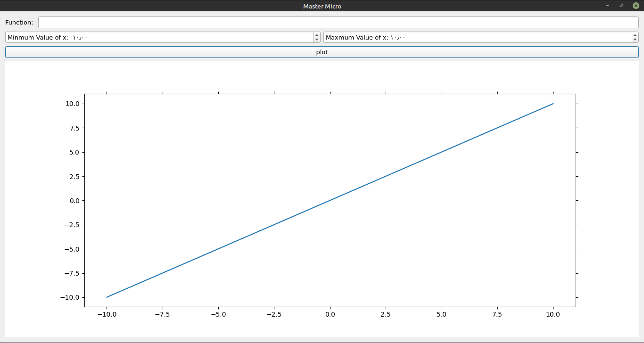Click the -10.0 tick label on the x-axis
Screen dimensions: 644x343
tap(107, 314)
